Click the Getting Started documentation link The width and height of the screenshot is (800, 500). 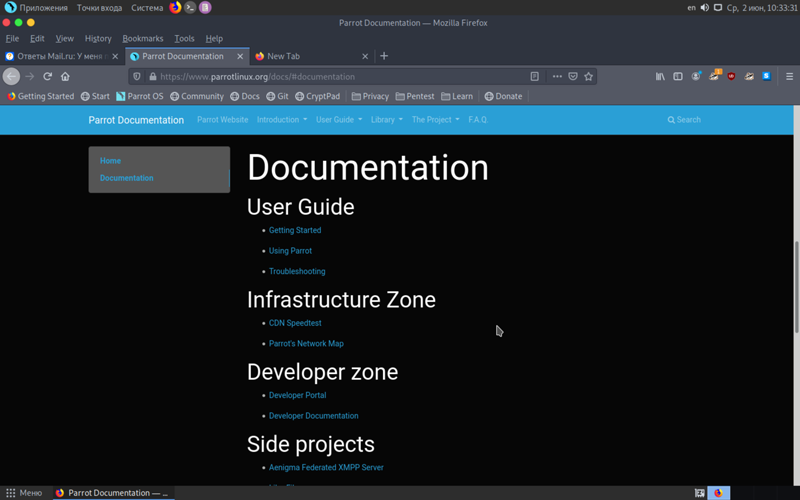tap(295, 230)
